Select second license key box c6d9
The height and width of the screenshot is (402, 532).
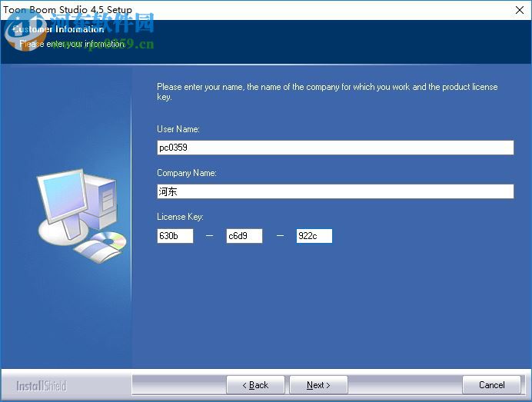[x=244, y=236]
